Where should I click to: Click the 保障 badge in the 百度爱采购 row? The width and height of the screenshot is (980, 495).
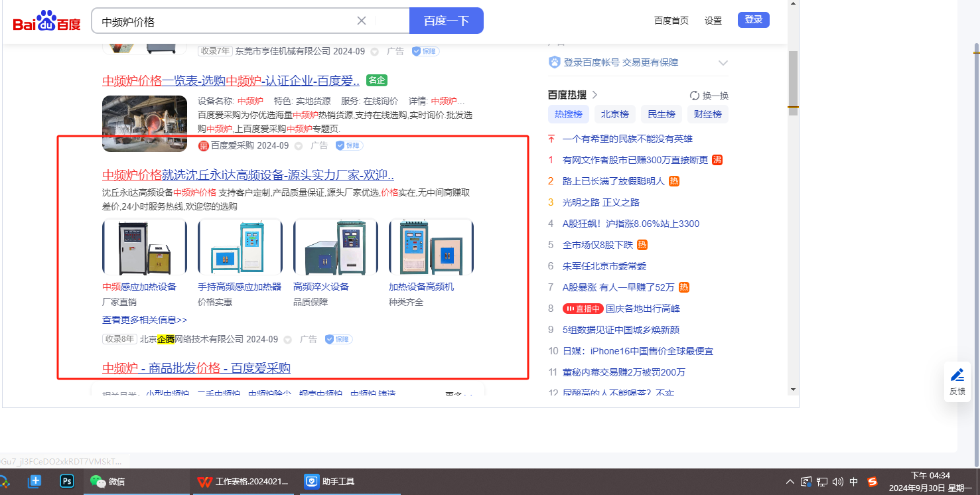coord(349,145)
